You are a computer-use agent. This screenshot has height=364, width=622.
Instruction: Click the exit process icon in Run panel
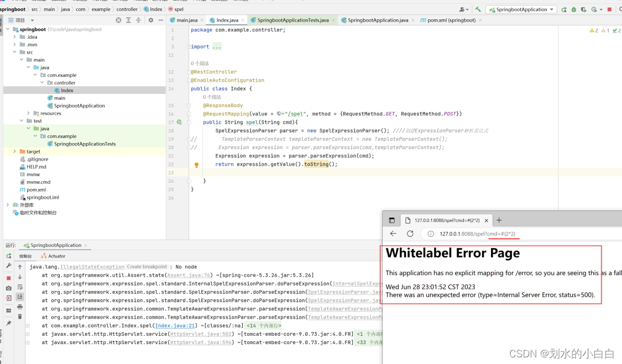tap(9, 298)
